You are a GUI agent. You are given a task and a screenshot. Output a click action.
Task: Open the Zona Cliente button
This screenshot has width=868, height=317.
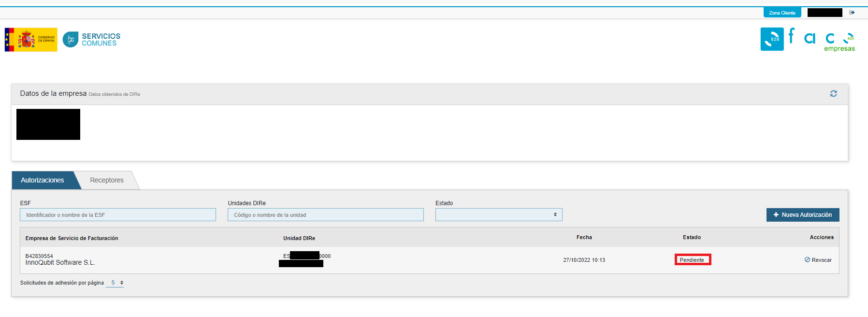click(x=782, y=13)
